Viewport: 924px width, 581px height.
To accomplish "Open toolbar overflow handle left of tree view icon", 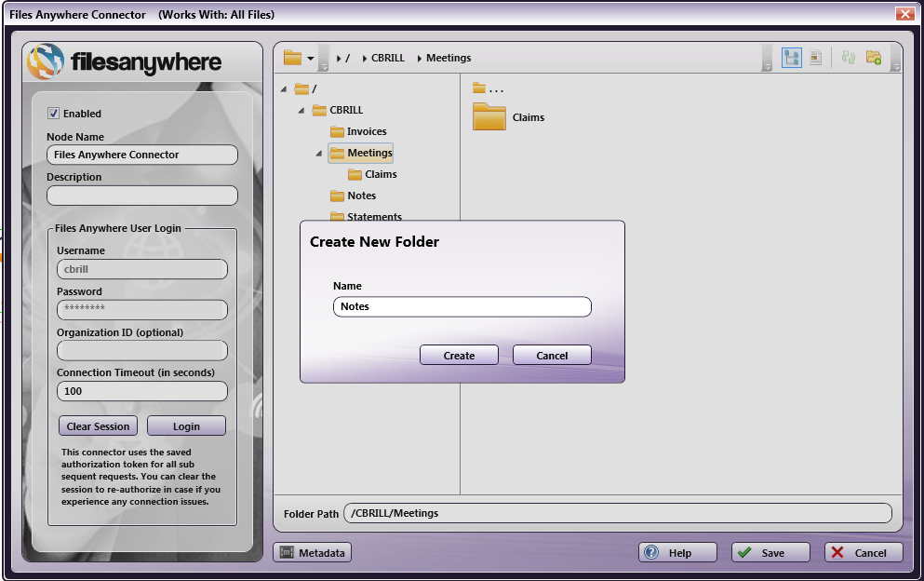I will [767, 59].
